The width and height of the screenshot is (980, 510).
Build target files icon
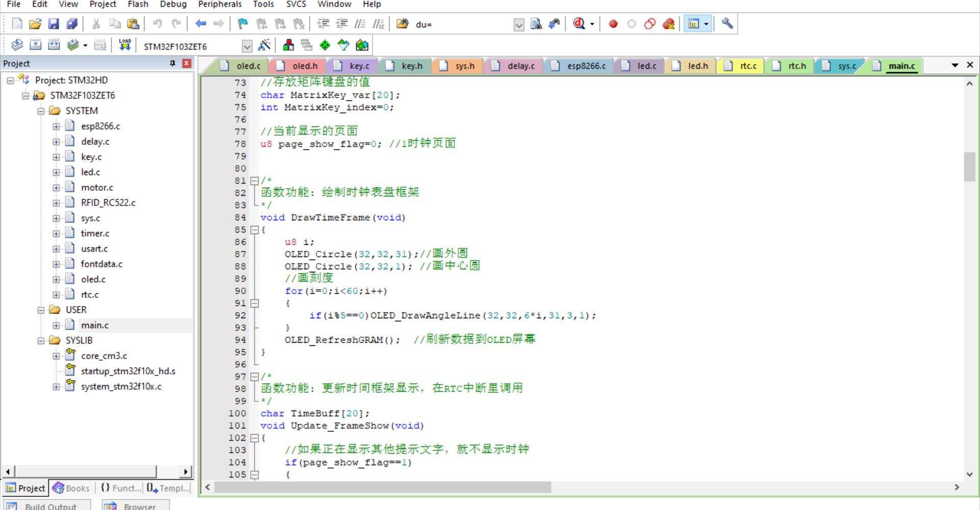point(35,45)
